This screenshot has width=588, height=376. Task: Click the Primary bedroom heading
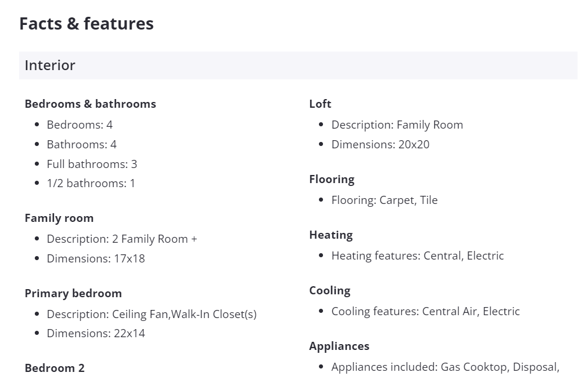pyautogui.click(x=73, y=293)
